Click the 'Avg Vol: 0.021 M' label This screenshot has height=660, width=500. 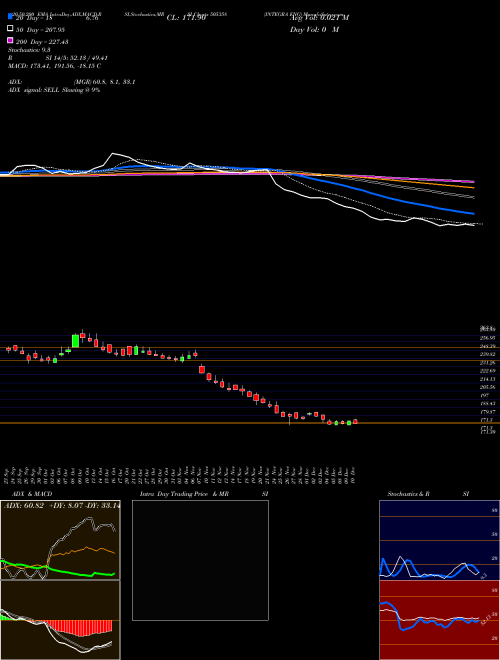coord(319,18)
